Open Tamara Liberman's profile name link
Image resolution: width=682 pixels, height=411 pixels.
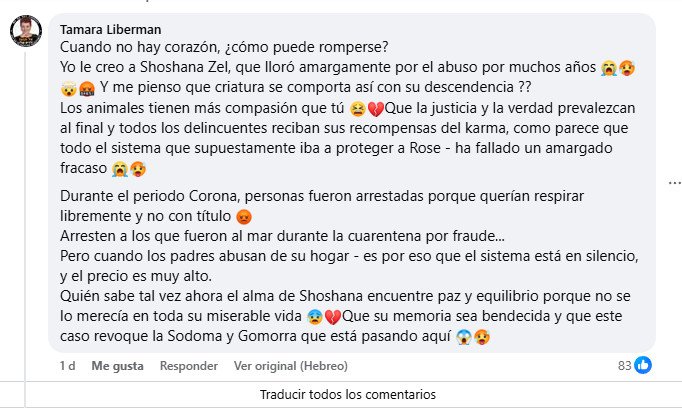[x=108, y=30]
